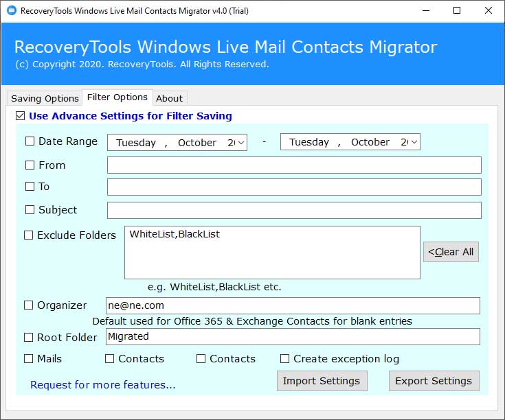Screen dimensions: 505x420
Task: Uncheck Use Advance Settings for Filter Saving
Action: pos(21,116)
